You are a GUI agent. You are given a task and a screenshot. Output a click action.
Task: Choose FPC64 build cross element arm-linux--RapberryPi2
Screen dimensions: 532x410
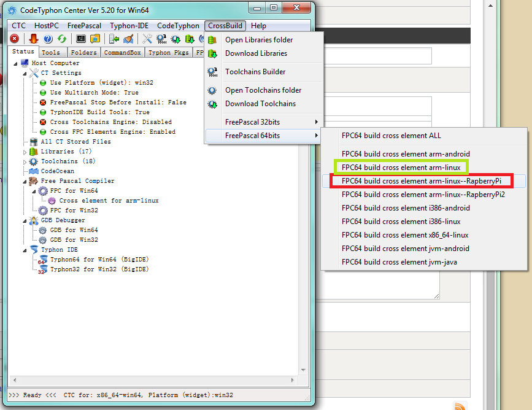[x=424, y=195]
